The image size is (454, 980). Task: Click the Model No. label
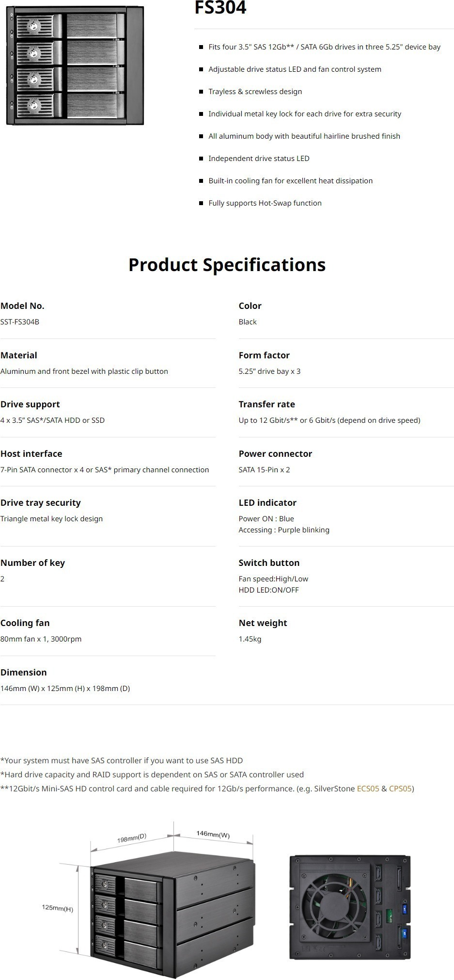point(22,306)
